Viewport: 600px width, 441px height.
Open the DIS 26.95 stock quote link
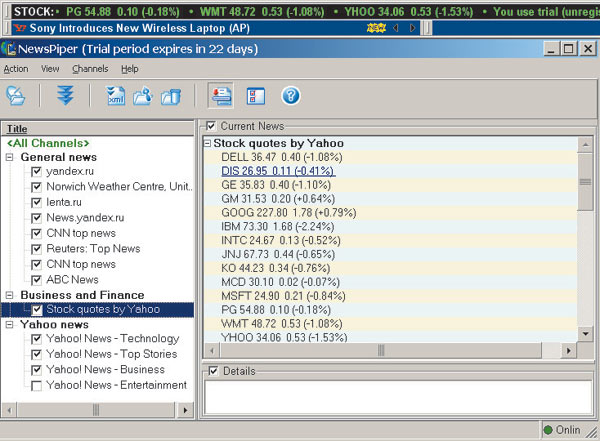click(x=277, y=171)
